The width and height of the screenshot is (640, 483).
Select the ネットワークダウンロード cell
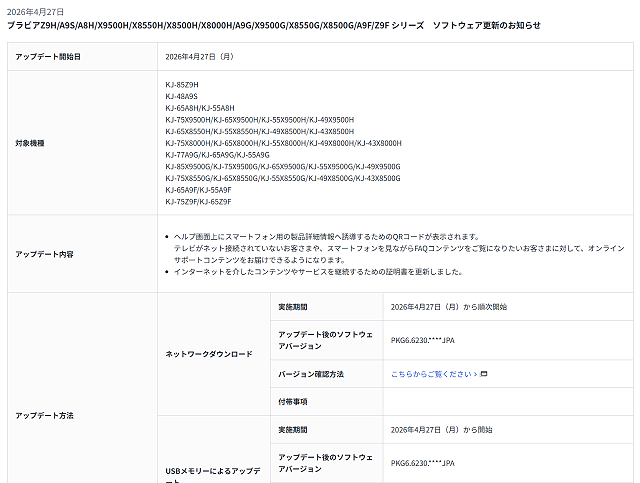(208, 354)
